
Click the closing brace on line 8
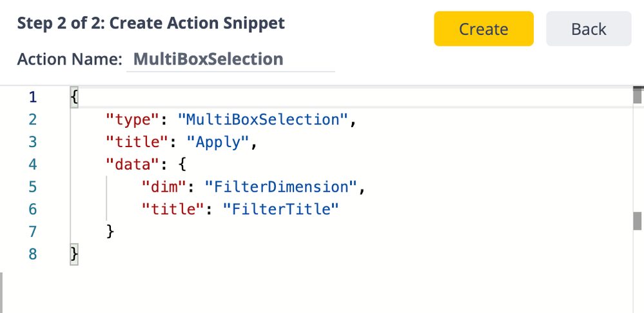coord(74,254)
